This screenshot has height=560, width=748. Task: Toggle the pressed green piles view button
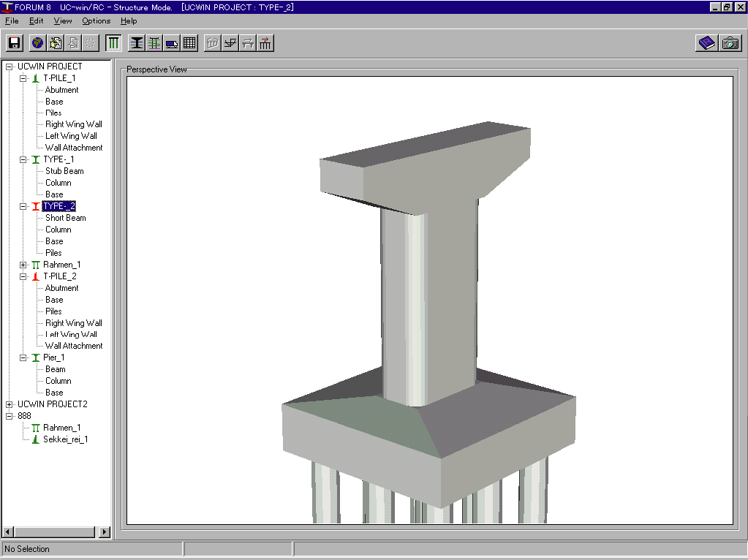(x=113, y=43)
